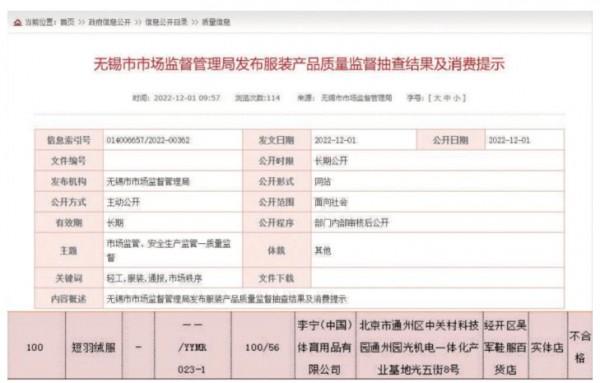Open the 首页 breadcrumb link
Viewport: 600px width, 383px height.
(x=67, y=22)
